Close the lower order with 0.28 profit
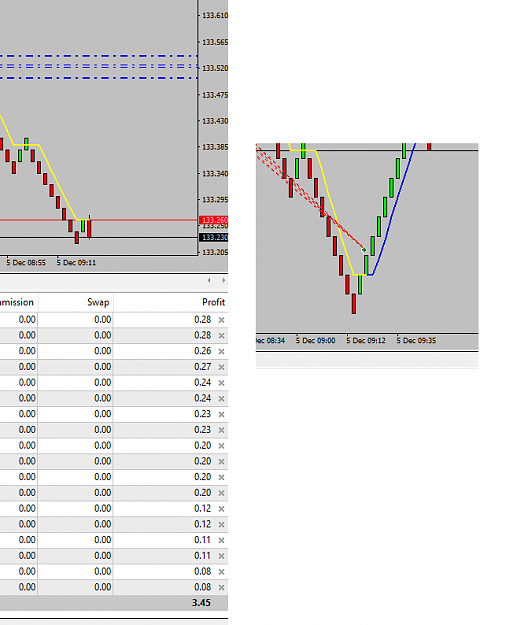 point(222,336)
